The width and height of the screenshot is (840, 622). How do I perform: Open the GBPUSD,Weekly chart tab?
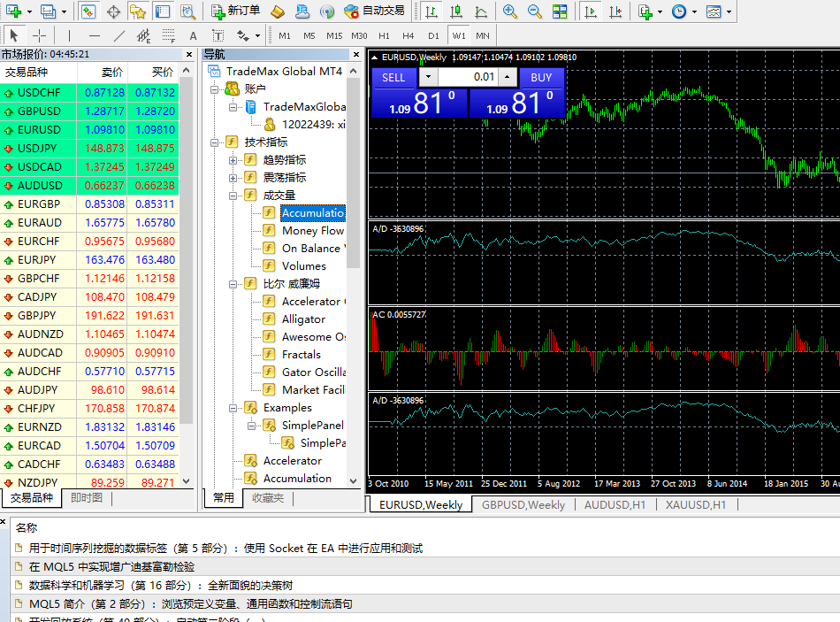point(523,504)
